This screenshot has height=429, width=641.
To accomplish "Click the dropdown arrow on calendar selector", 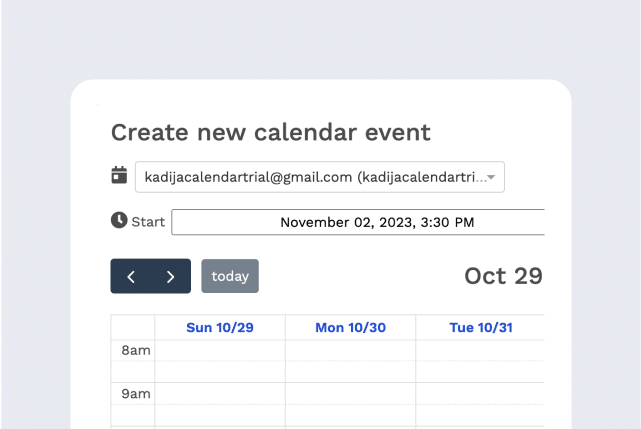I will pos(491,177).
